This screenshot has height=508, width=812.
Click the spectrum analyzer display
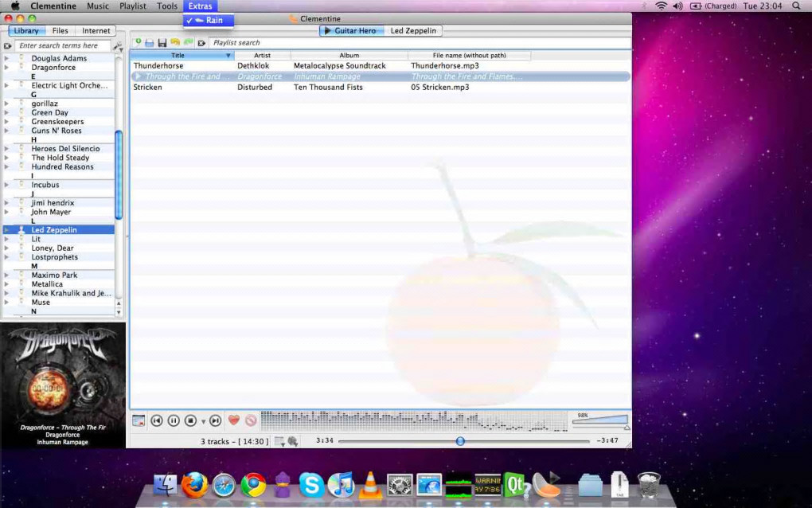(414, 421)
